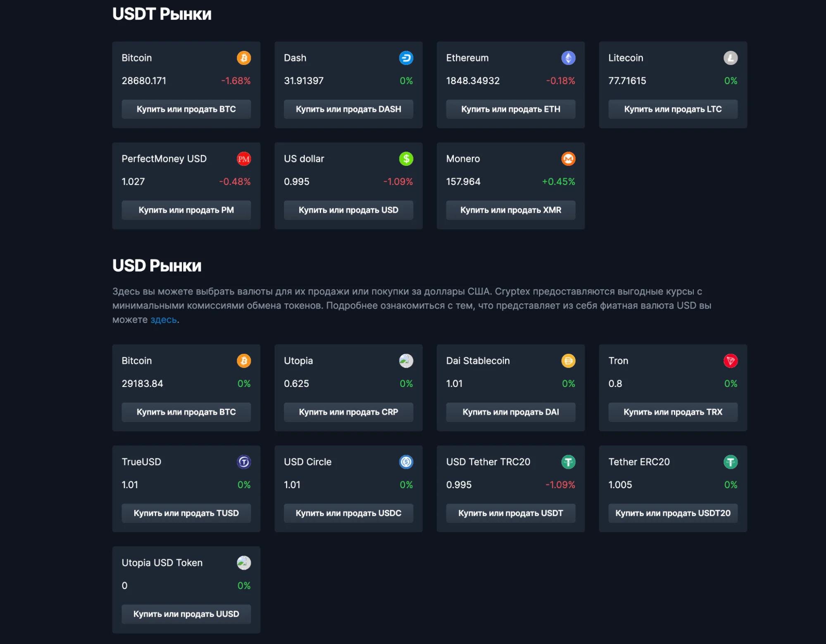Click the Dash price 31.91397
This screenshot has height=644, width=826.
tap(304, 81)
